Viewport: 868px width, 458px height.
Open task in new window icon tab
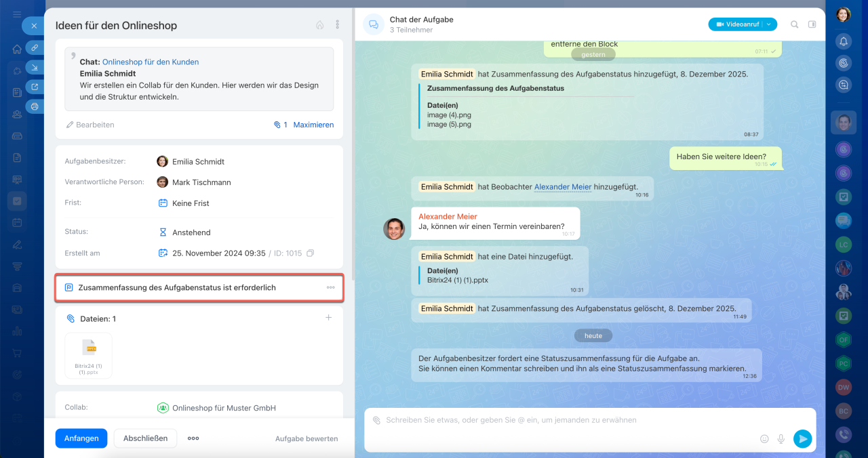click(35, 87)
